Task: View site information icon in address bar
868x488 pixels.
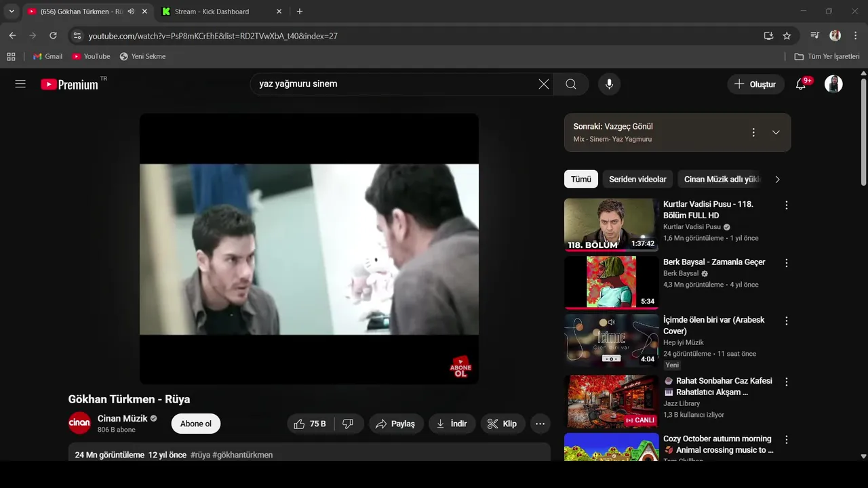Action: click(x=77, y=35)
